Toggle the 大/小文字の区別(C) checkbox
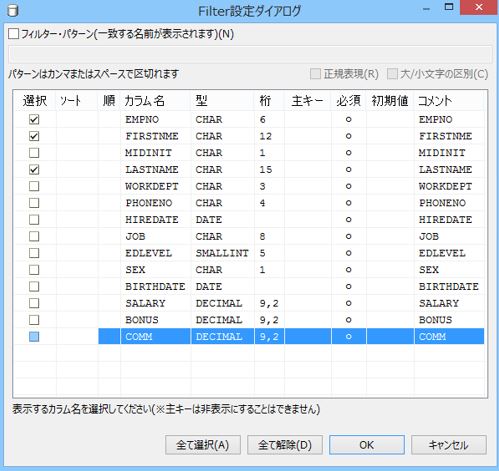This screenshot has width=499, height=471. coord(392,74)
